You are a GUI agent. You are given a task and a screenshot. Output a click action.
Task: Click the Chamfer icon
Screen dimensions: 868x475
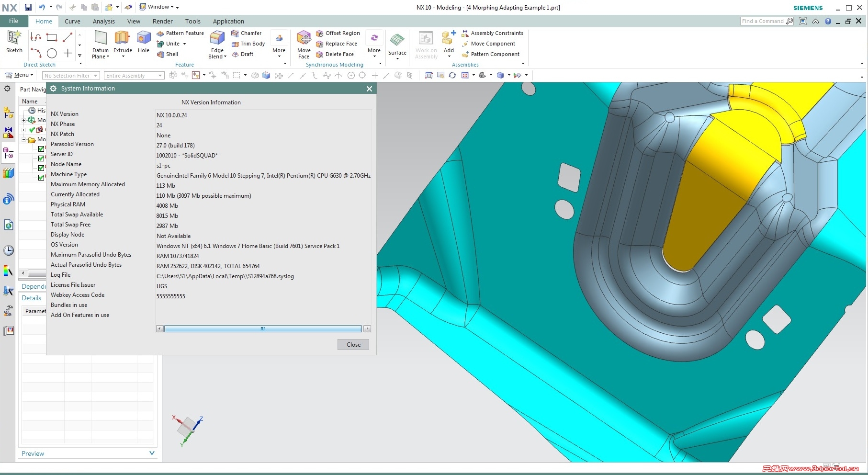236,33
